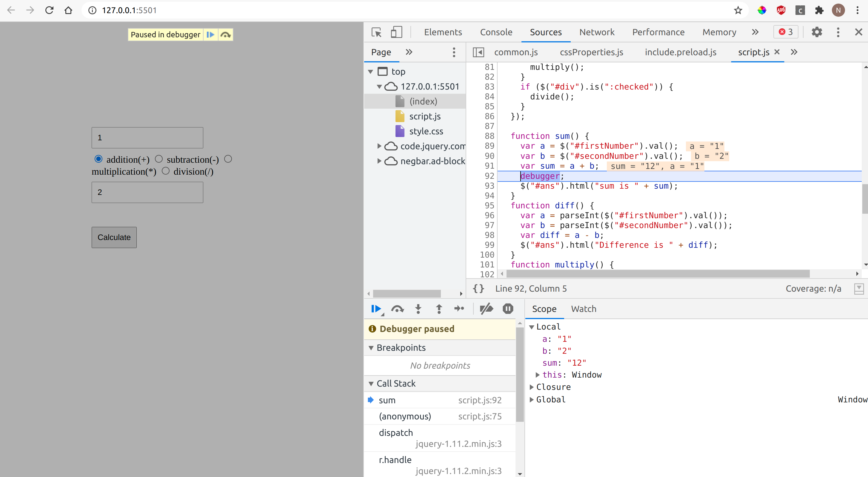Click the Step over next function call icon
This screenshot has height=477, width=868.
(x=398, y=309)
